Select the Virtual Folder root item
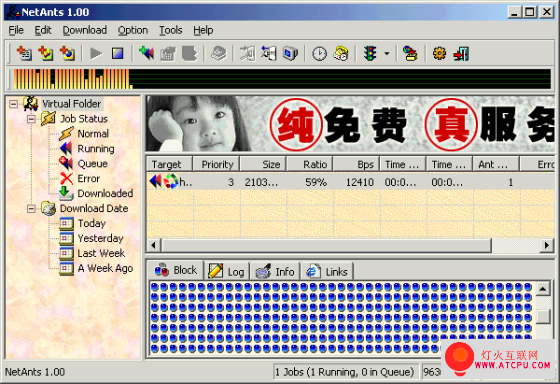Viewport: 560px width, 384px height. pos(71,104)
